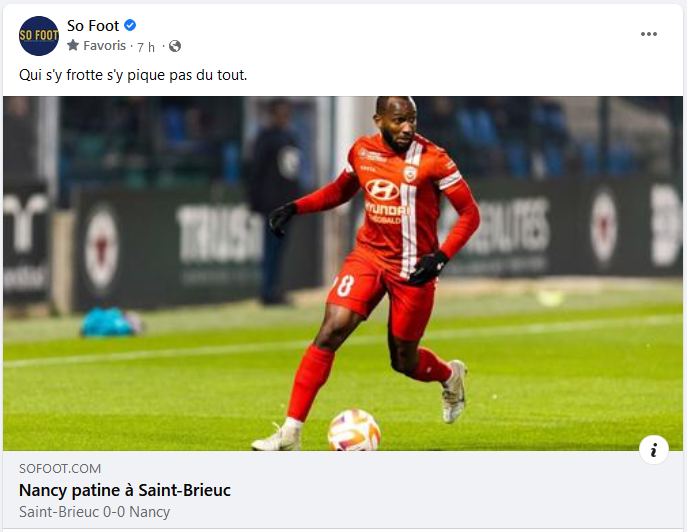Click the blue object lying on the grass
Viewport: 687px width, 532px height.
click(x=110, y=321)
